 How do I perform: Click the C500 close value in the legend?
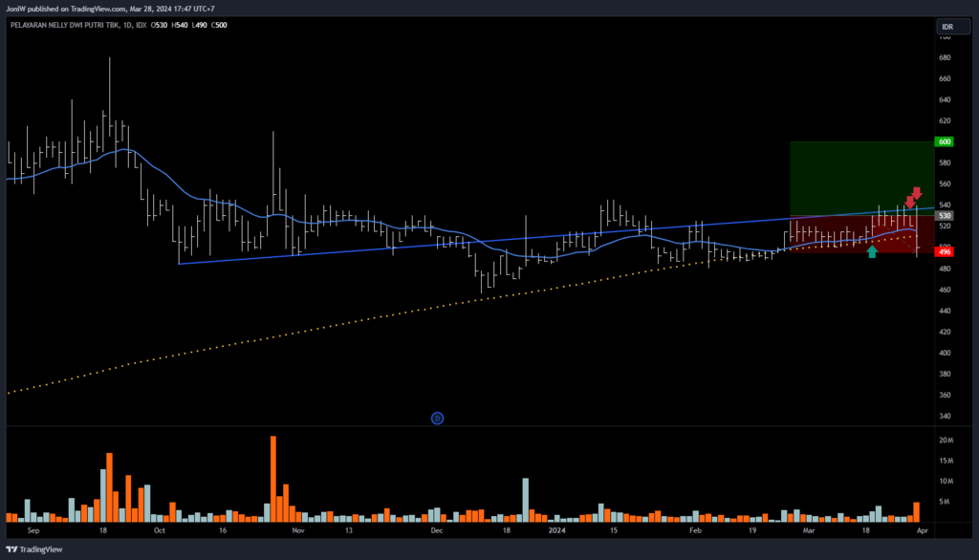[215, 26]
